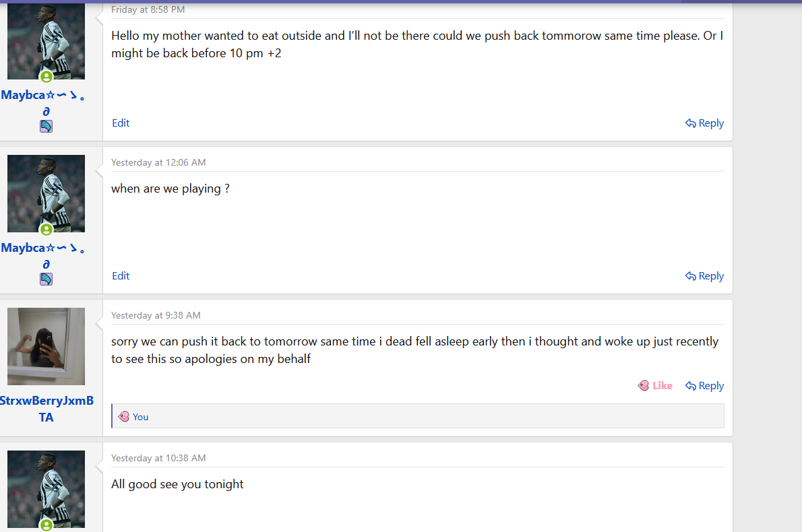Screen dimensions: 802x532
Task: Click the badge icon under the second Maybca username
Action: [46, 279]
